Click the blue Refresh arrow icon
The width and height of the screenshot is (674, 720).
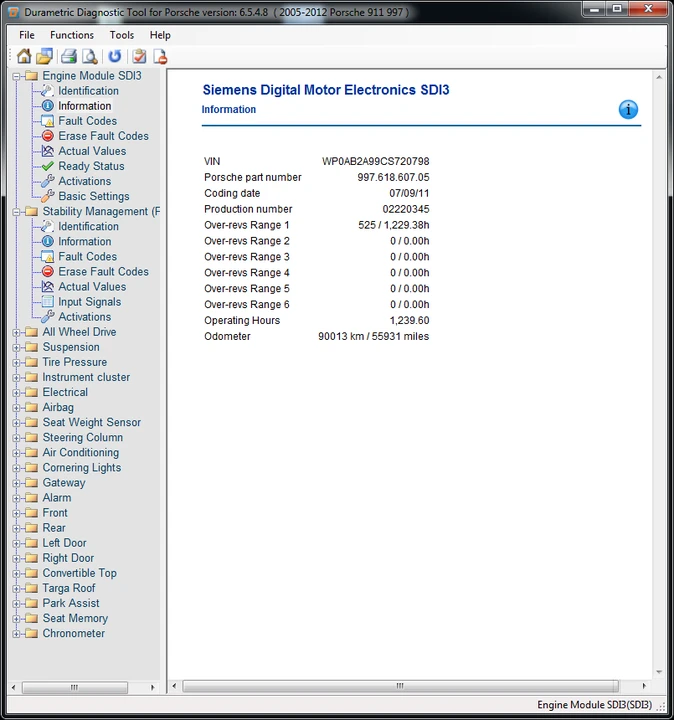point(114,56)
